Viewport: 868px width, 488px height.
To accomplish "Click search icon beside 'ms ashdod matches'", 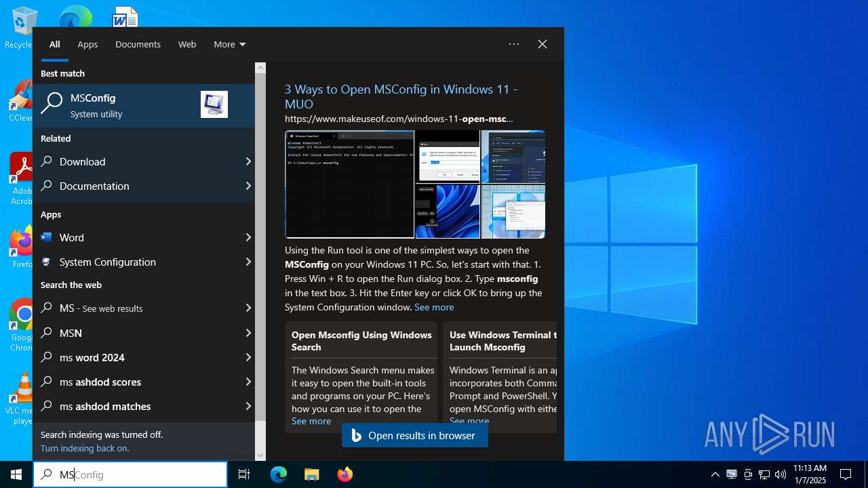I will (47, 406).
